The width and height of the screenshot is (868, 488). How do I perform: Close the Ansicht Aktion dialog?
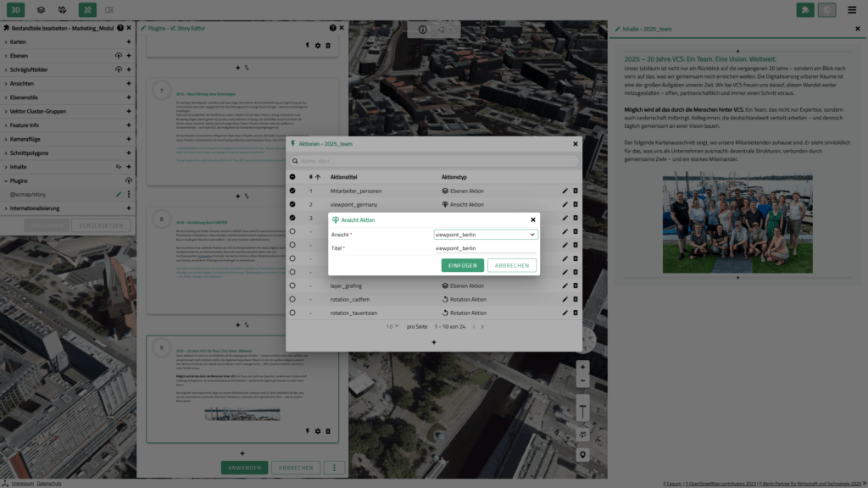click(533, 220)
